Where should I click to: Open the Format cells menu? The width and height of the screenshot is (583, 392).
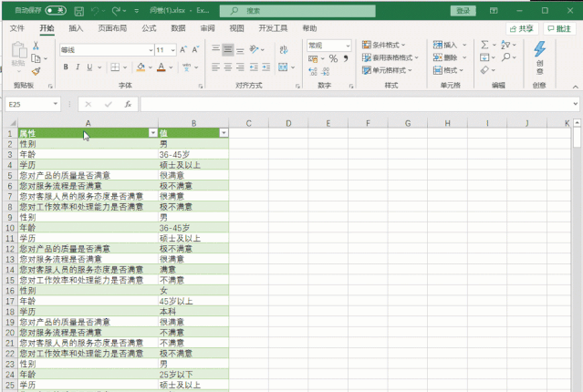point(448,70)
